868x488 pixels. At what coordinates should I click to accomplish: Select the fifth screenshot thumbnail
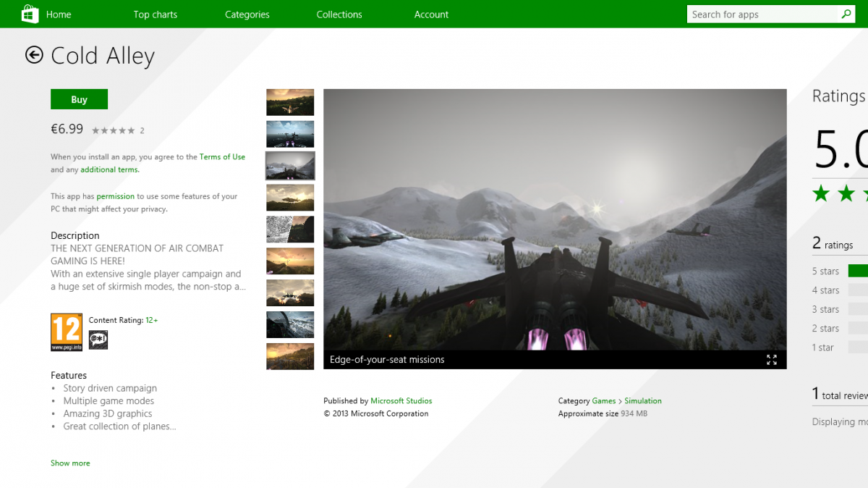tap(290, 230)
